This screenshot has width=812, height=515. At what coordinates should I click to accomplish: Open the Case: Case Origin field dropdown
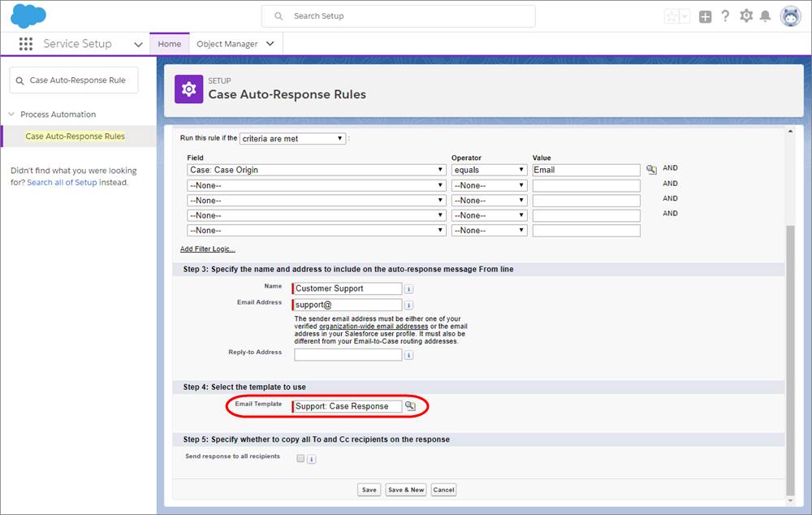point(317,170)
